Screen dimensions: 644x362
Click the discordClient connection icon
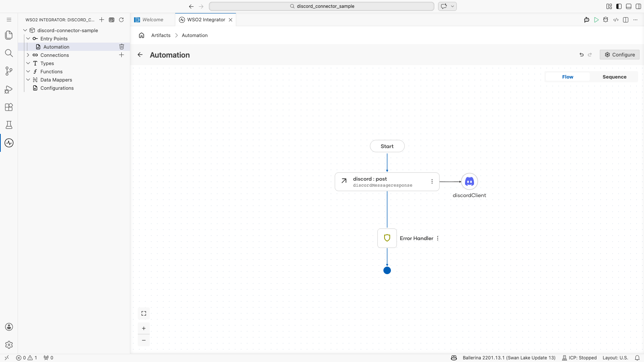point(470,182)
